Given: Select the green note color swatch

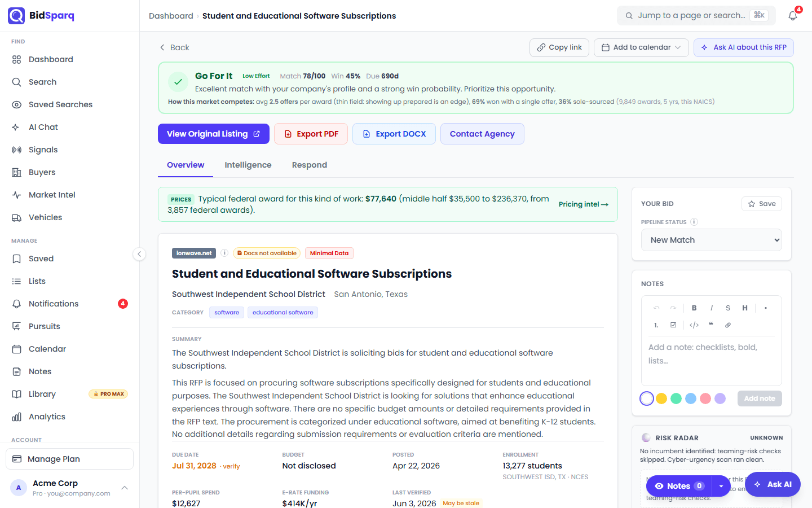Looking at the screenshot, I should (676, 398).
